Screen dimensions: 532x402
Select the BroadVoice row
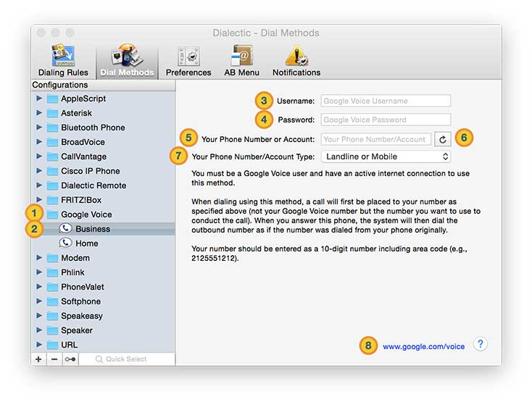(x=103, y=142)
